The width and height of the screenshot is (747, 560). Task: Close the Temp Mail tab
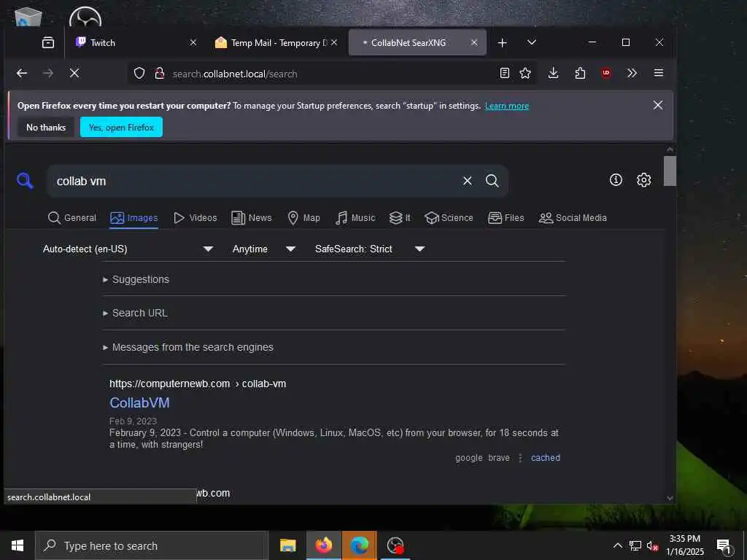(x=334, y=42)
